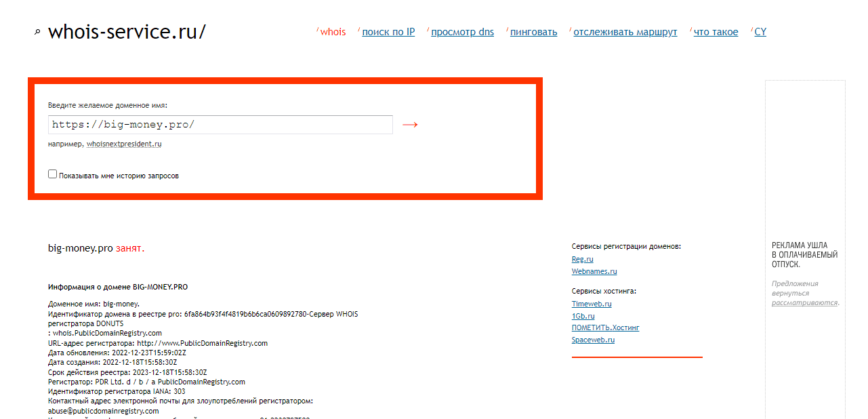Open the whois menu item

[x=333, y=32]
